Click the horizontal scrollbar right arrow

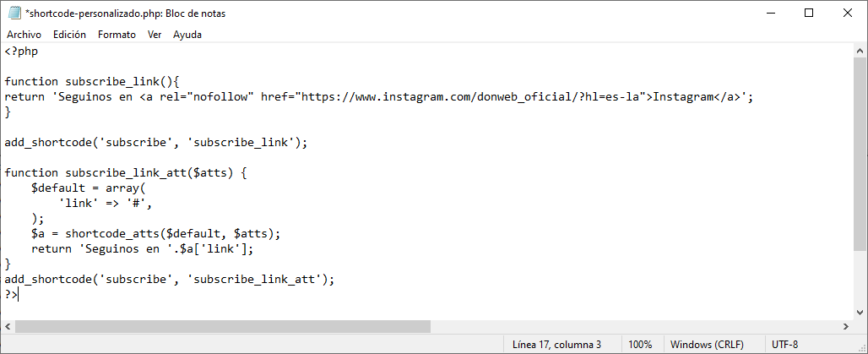tap(844, 326)
